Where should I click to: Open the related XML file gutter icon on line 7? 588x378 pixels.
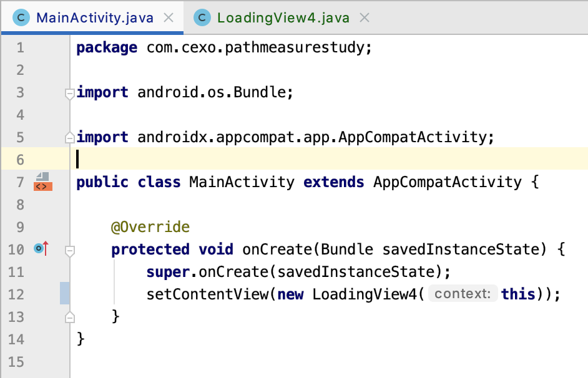click(x=42, y=182)
